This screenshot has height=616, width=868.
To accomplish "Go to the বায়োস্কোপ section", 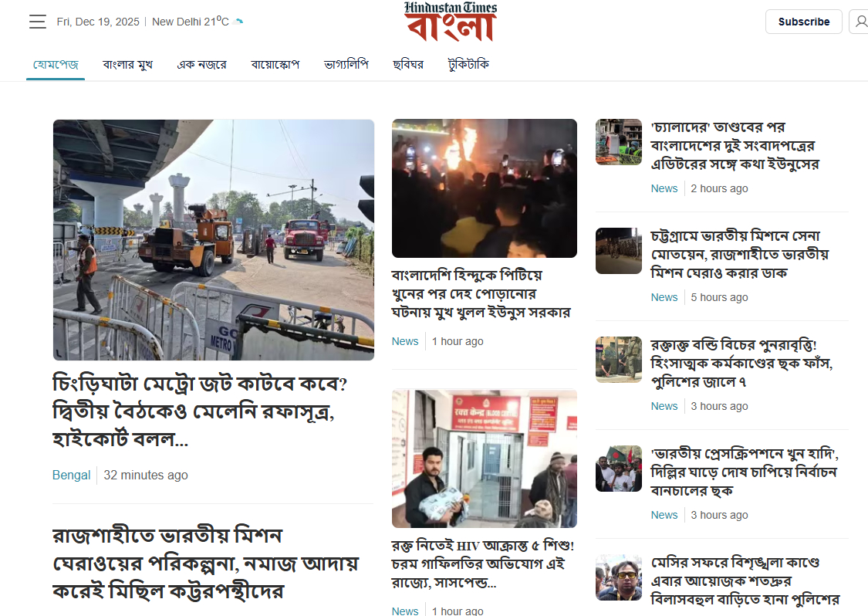I will 275,64.
